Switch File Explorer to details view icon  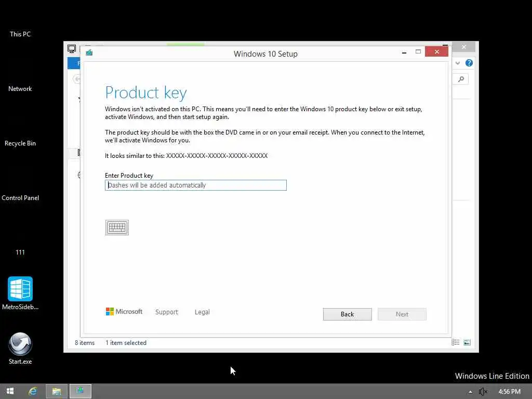(x=455, y=342)
